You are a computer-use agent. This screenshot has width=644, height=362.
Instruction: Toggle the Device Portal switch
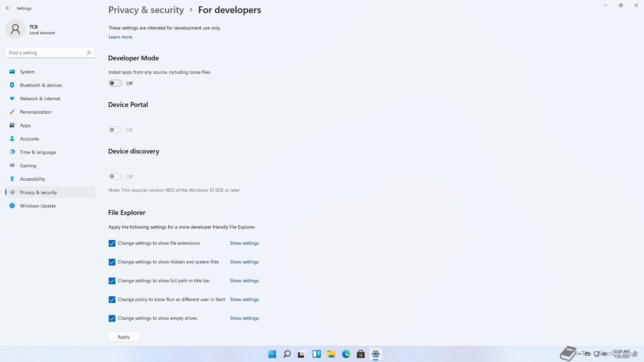[x=115, y=130]
